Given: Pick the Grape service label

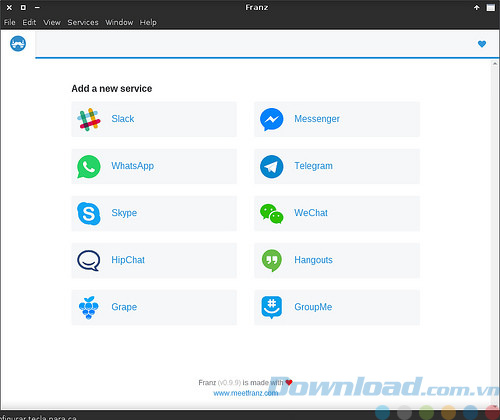Looking at the screenshot, I should click(124, 307).
